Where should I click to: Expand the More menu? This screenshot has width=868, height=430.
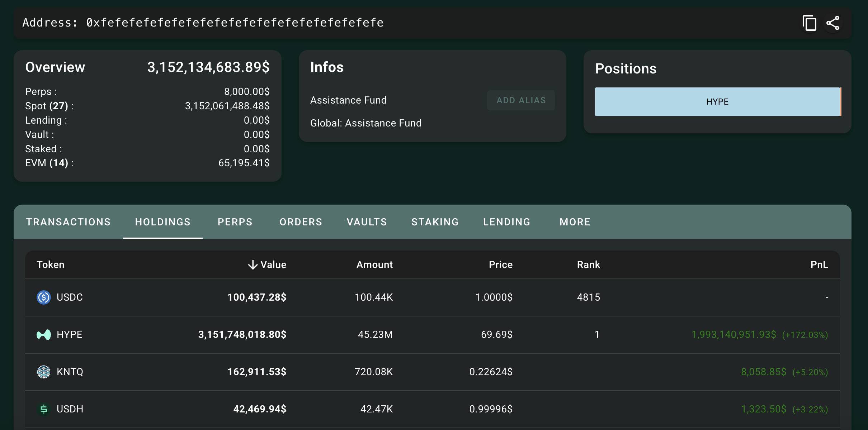575,222
